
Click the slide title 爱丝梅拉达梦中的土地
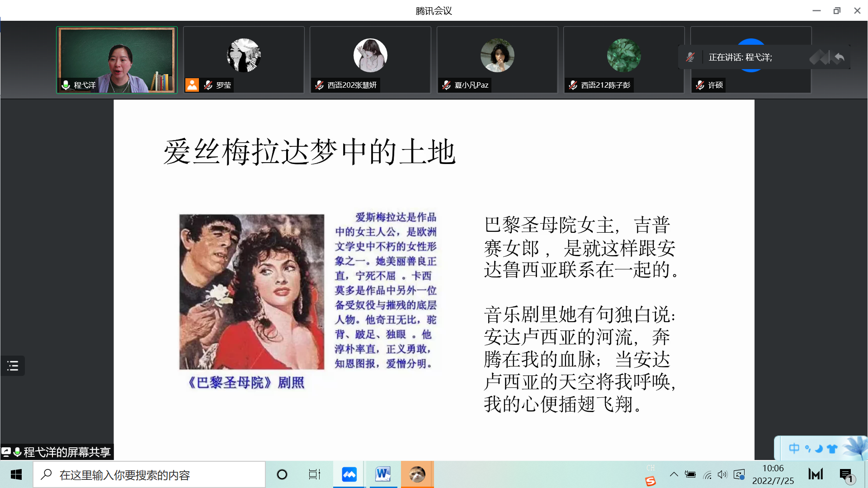(x=309, y=152)
